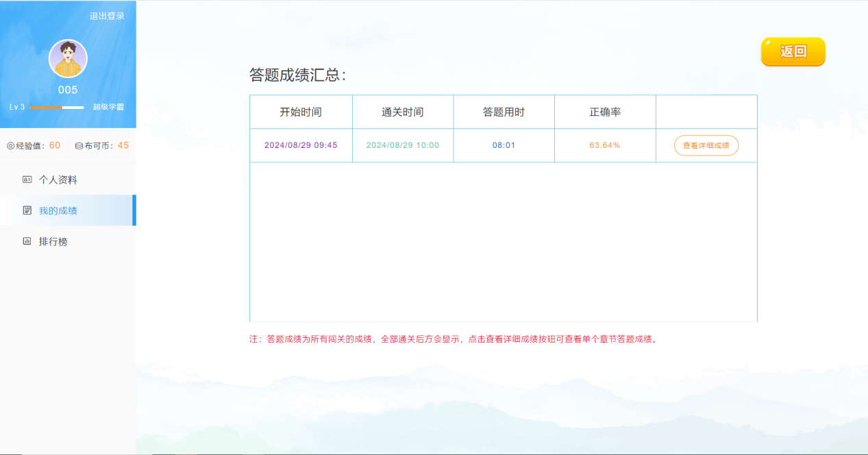Click the 答题用时 column header
The image size is (868, 455).
(x=504, y=112)
